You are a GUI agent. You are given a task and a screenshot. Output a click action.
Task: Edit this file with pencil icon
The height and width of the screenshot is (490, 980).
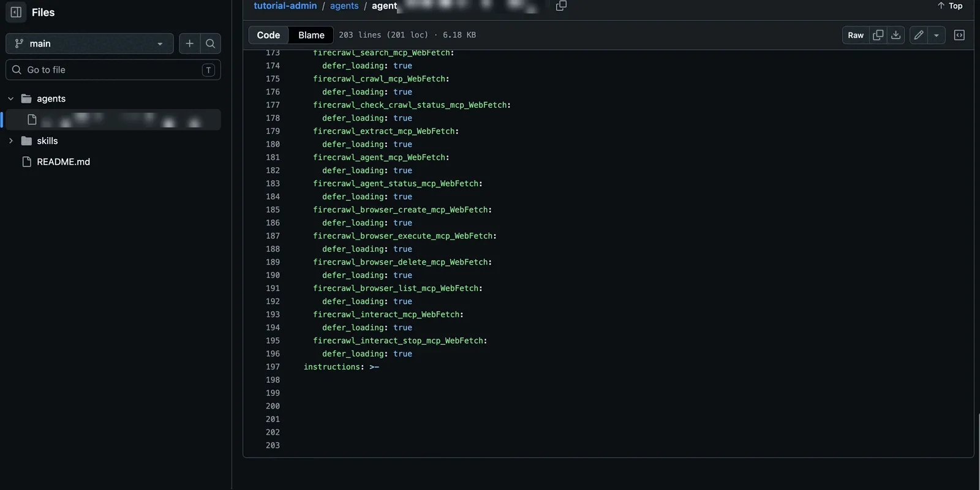[919, 35]
